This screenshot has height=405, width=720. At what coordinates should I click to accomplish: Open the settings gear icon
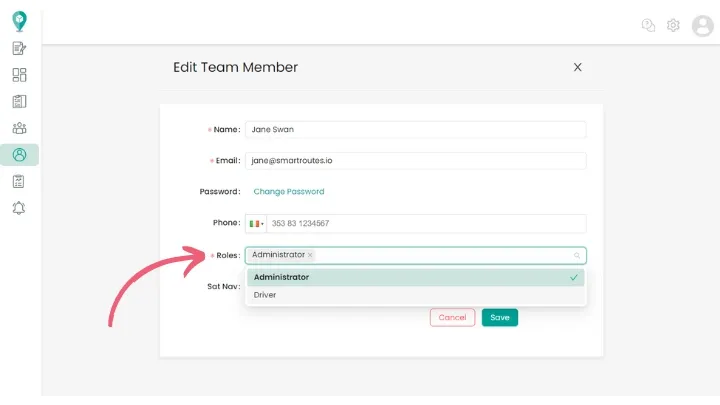point(673,25)
